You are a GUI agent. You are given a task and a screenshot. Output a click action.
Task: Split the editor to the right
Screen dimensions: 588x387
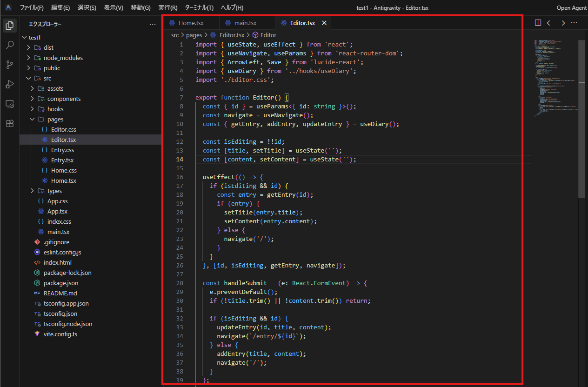(538, 23)
